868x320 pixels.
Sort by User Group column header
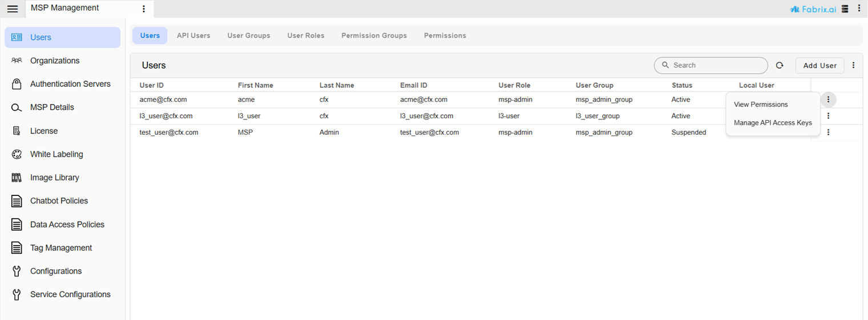(595, 85)
